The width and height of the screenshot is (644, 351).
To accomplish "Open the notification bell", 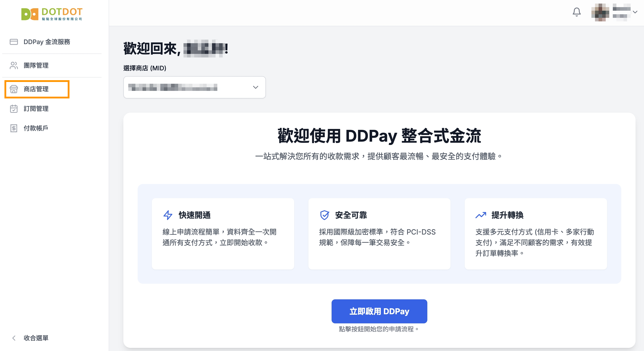I will pos(577,12).
